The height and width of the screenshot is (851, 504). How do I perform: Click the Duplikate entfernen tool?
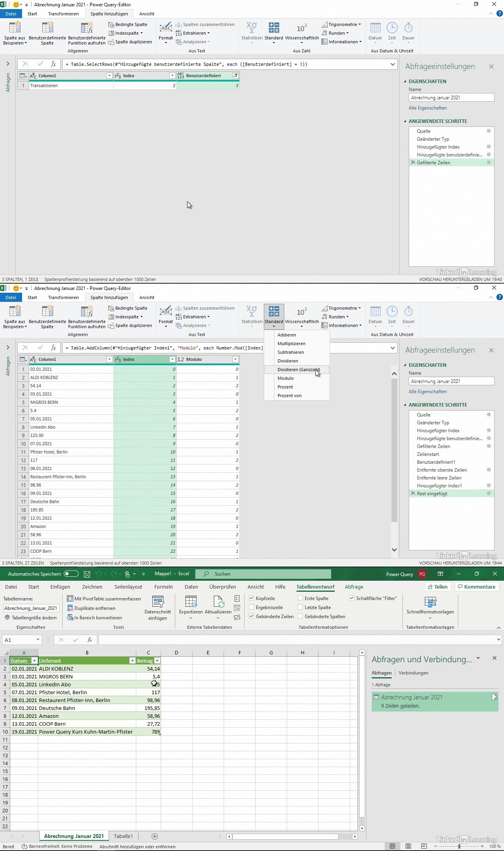coord(91,608)
